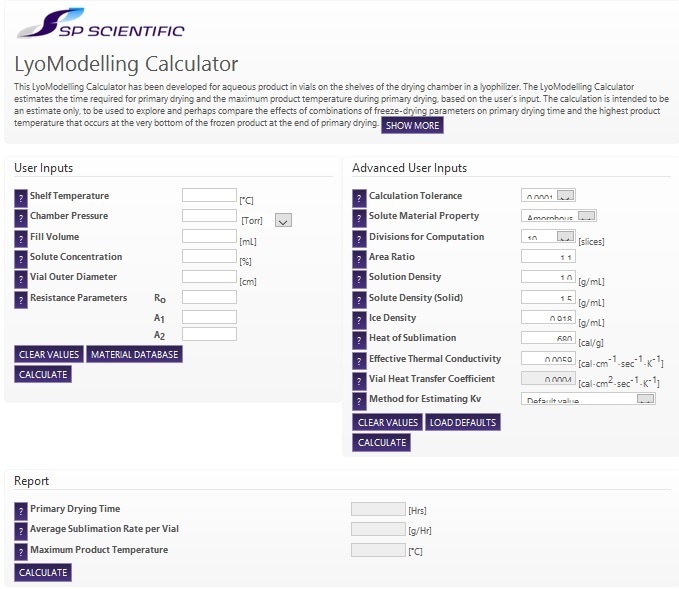Click help icon beside Shelf Temperature
The image size is (679, 589).
click(x=21, y=197)
